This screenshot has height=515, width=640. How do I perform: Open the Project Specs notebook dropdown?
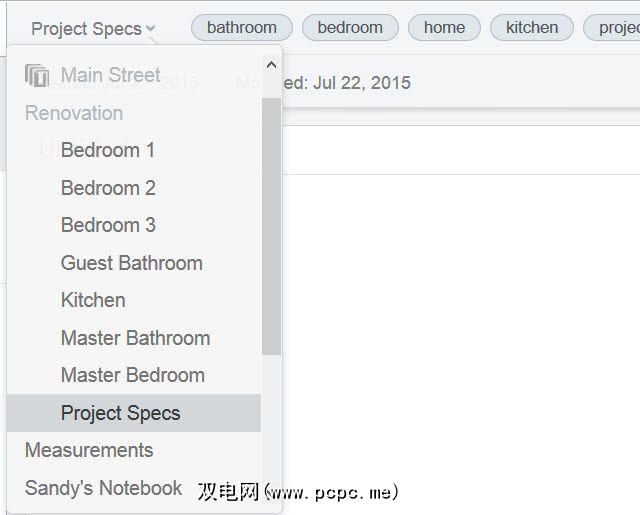tap(93, 29)
